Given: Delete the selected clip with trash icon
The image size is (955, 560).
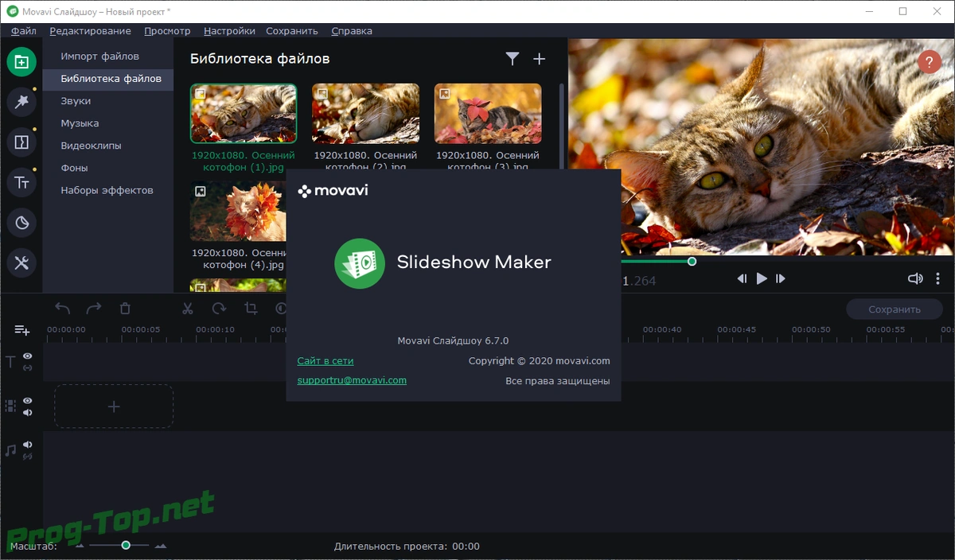Looking at the screenshot, I should [x=125, y=309].
